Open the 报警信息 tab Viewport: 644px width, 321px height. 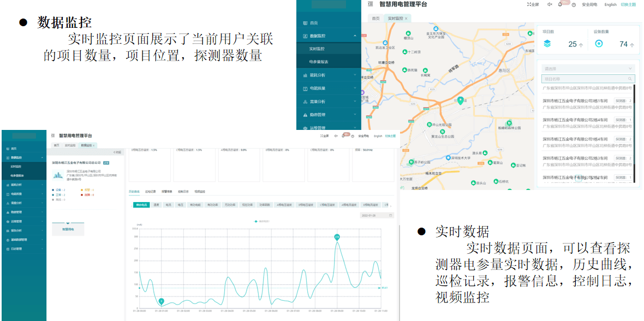pyautogui.click(x=167, y=192)
